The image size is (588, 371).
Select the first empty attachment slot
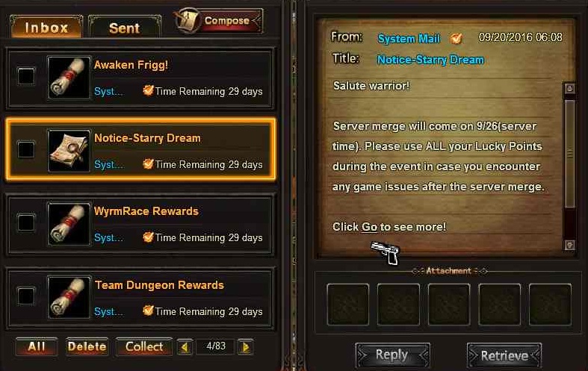[x=348, y=305]
